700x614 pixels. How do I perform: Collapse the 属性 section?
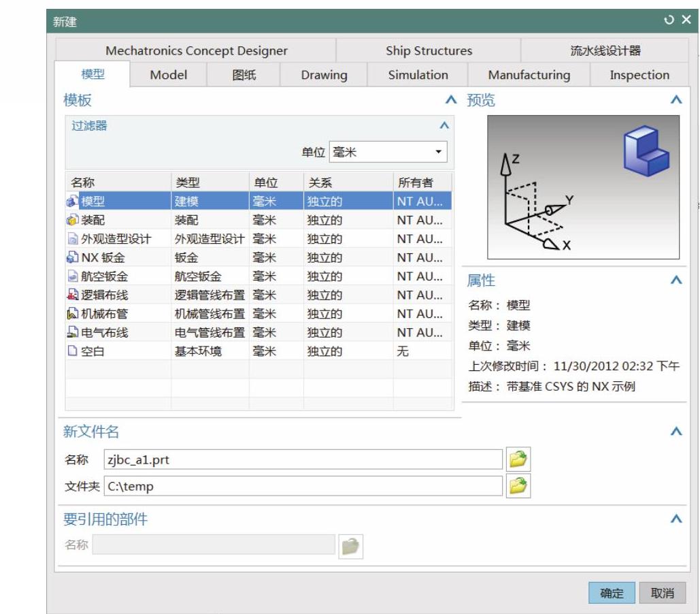[676, 280]
